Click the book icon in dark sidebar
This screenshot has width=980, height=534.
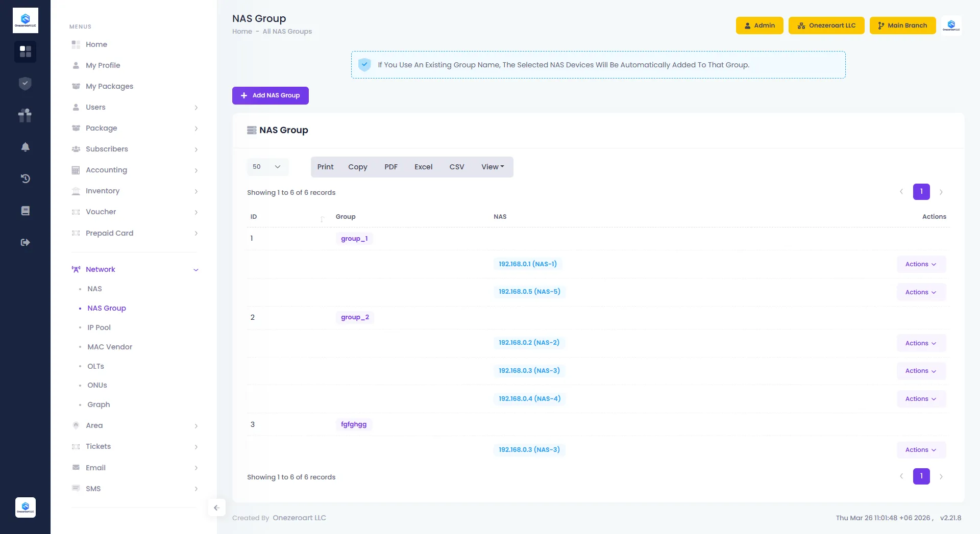25,211
